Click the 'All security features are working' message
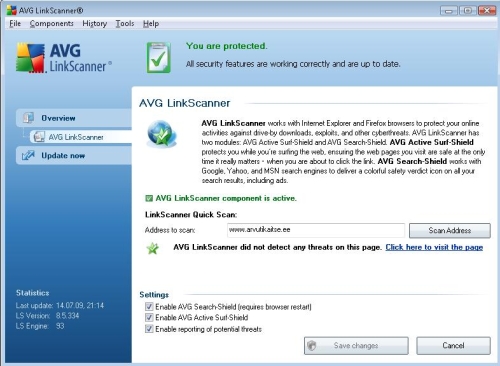 click(x=293, y=64)
